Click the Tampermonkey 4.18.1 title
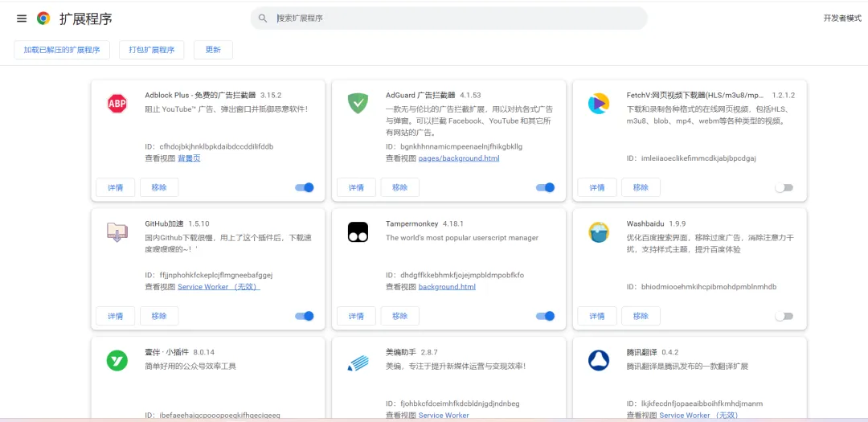Viewport: 868px width, 422px height. click(x=424, y=223)
